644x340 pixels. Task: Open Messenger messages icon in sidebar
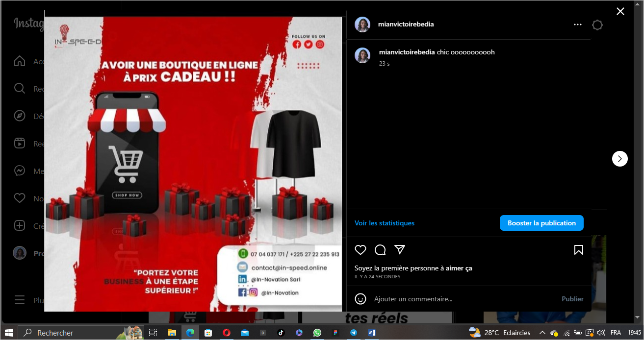coord(20,171)
